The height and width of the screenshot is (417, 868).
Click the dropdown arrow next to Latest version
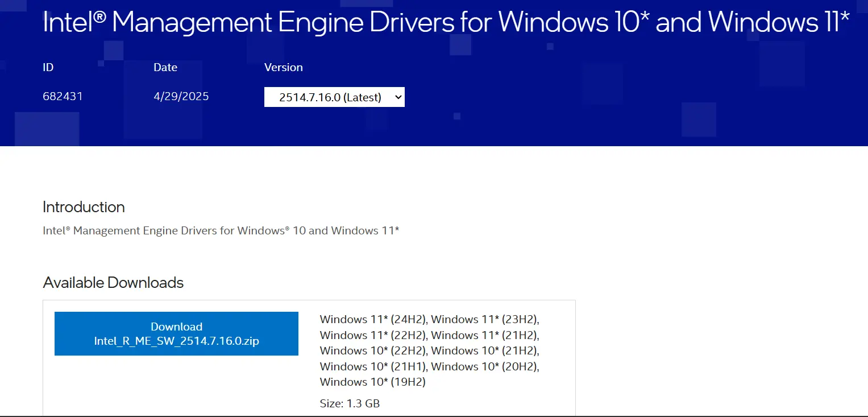coord(396,97)
